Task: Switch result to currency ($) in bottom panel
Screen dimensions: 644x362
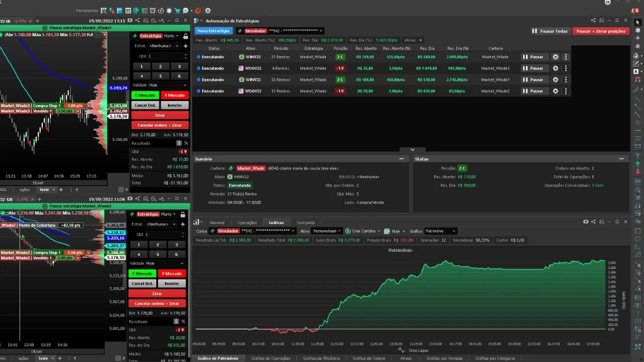Action: click(x=176, y=321)
